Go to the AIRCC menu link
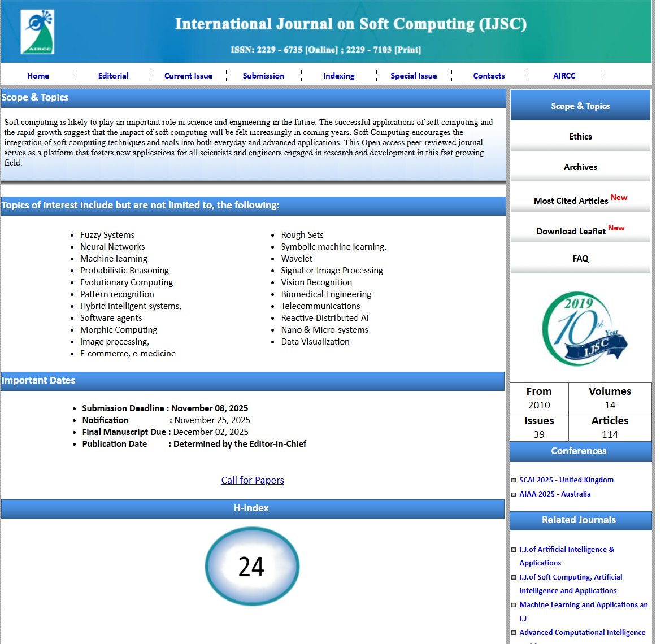Viewport: 665px width, 644px height. (564, 76)
